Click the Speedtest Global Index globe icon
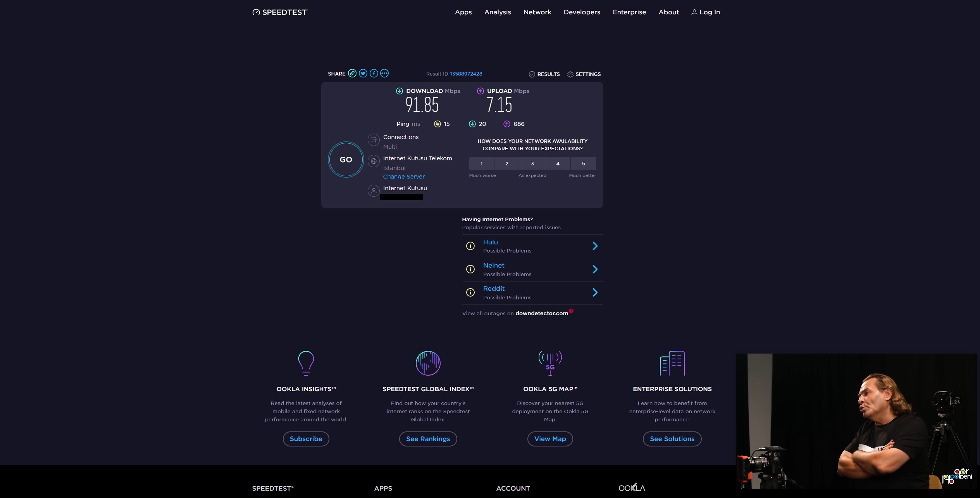This screenshot has width=980, height=498. coord(428,363)
